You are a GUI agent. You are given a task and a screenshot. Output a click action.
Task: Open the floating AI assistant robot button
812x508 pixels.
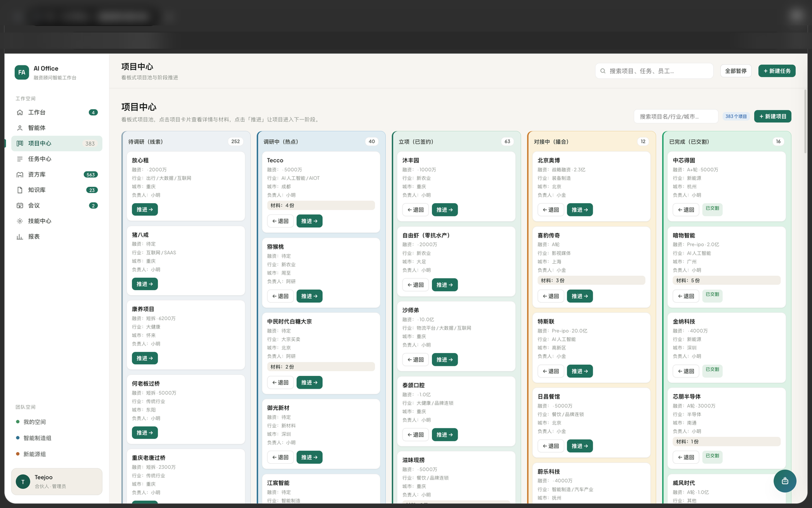[x=785, y=481]
